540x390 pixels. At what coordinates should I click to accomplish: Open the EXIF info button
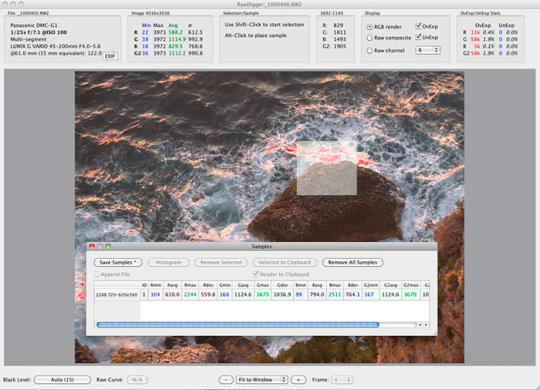[110, 56]
